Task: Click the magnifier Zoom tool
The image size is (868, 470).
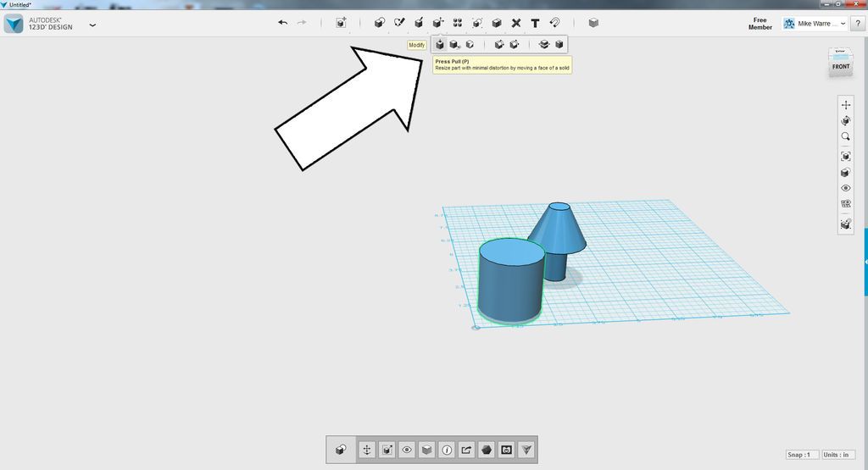Action: 845,136
